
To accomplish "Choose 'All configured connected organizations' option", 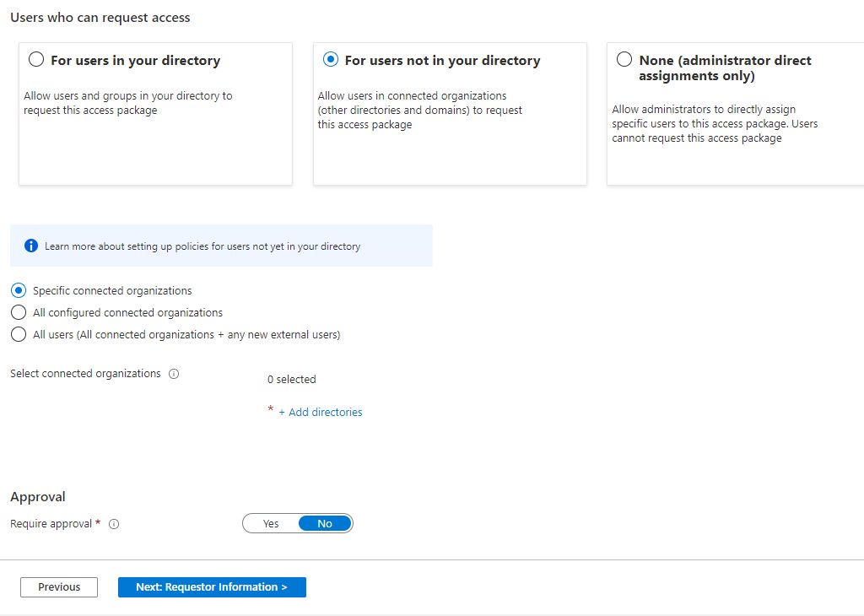I will pyautogui.click(x=19, y=312).
